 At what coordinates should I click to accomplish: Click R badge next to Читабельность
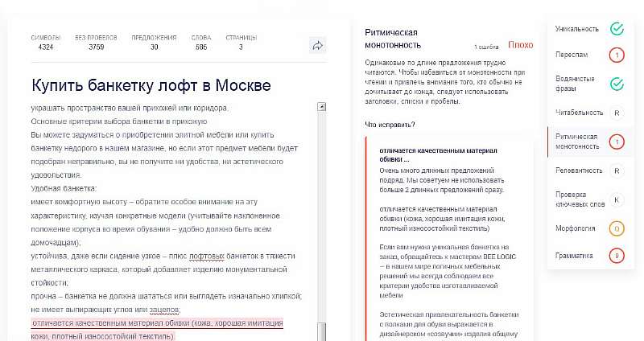click(617, 113)
